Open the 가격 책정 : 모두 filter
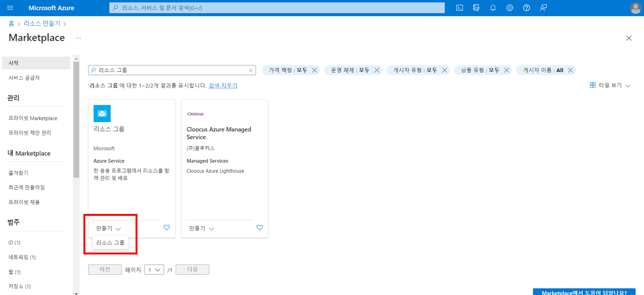This screenshot has height=295, width=644. 288,70
